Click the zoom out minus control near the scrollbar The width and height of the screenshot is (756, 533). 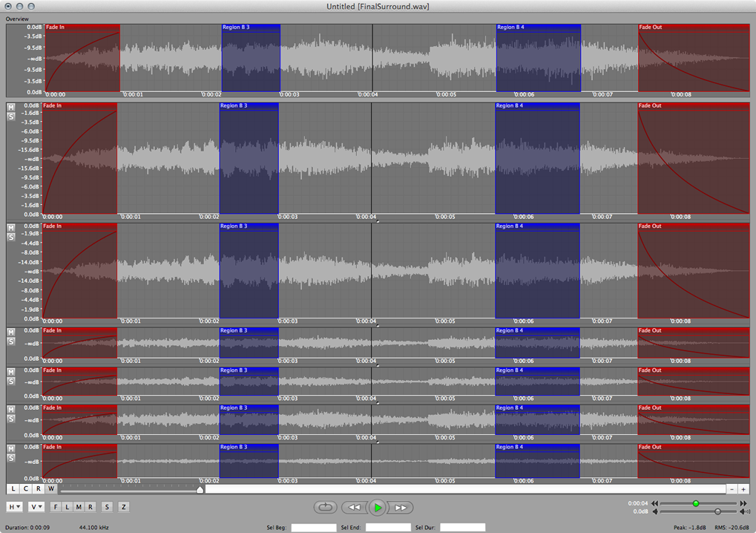click(x=732, y=489)
